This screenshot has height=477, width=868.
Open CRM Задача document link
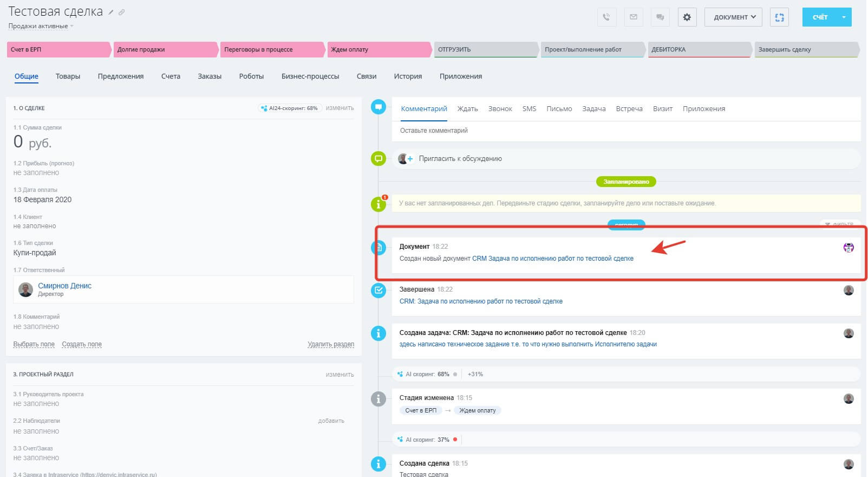[x=552, y=259]
